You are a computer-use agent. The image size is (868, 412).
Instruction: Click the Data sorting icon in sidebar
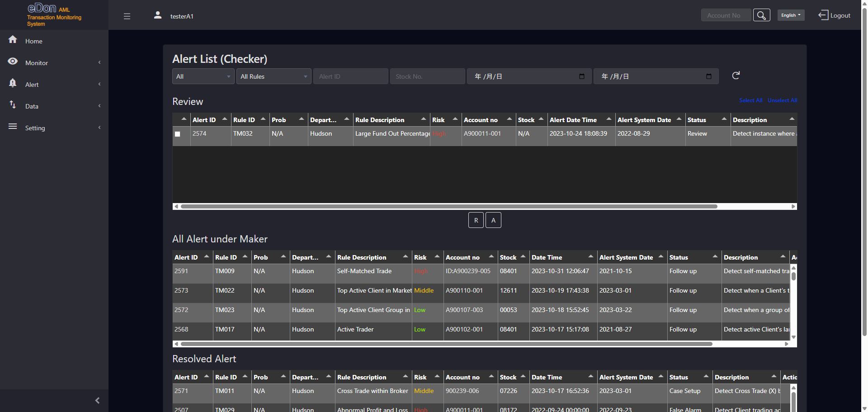[13, 104]
